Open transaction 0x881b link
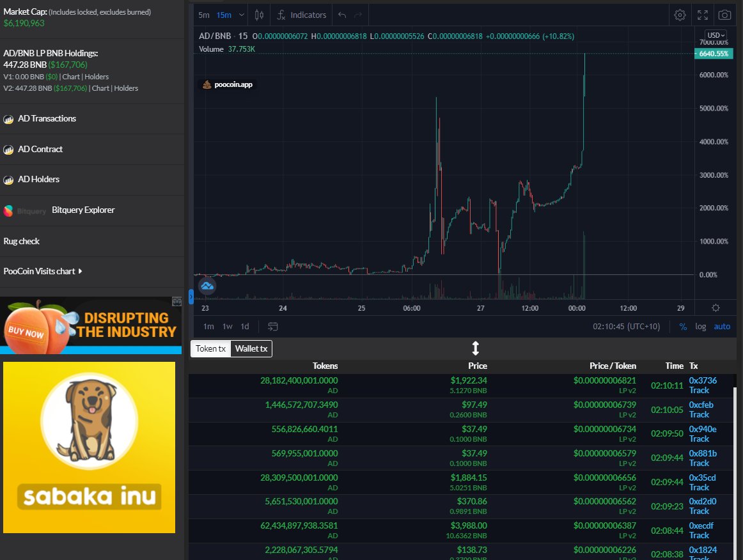The height and width of the screenshot is (560, 743). tap(703, 453)
